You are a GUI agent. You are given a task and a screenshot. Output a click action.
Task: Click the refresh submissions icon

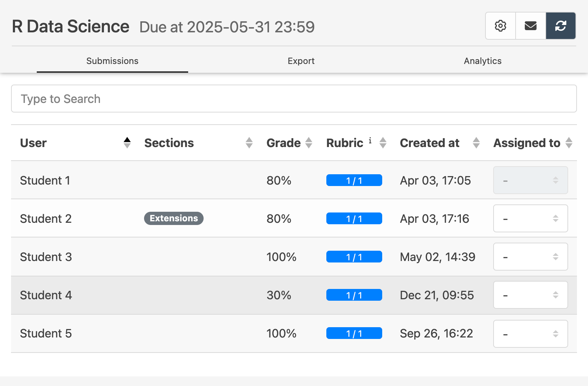(560, 26)
